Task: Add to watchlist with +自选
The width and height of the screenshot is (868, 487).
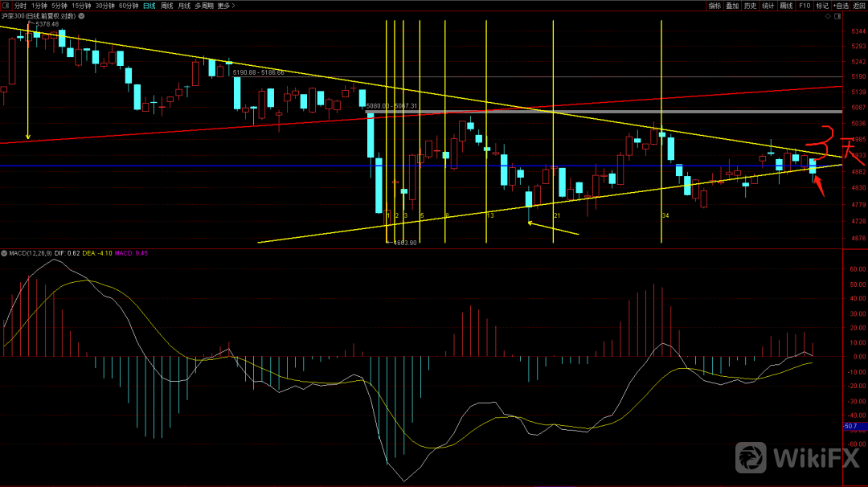Action: point(841,6)
